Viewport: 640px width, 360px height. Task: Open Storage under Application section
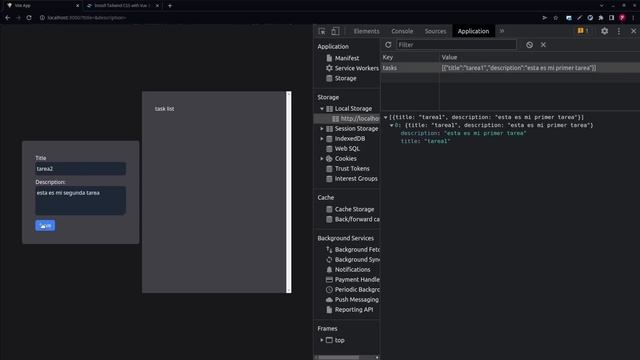click(345, 78)
